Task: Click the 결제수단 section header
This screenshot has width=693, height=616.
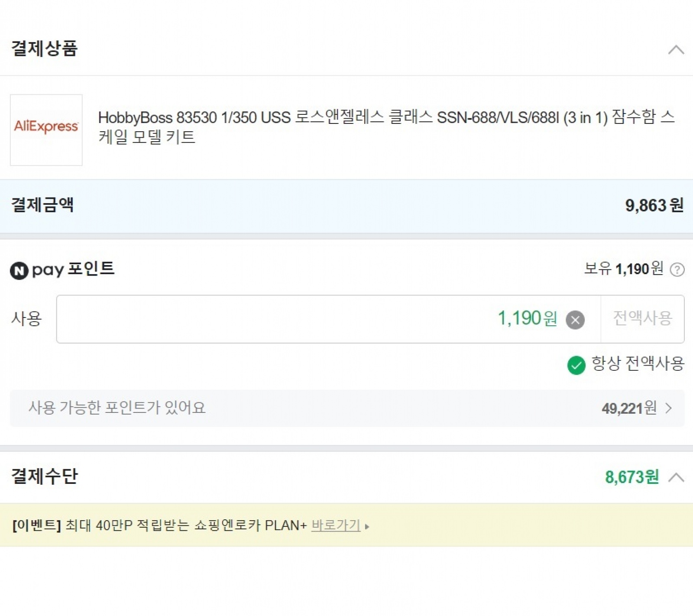Action: click(x=44, y=476)
